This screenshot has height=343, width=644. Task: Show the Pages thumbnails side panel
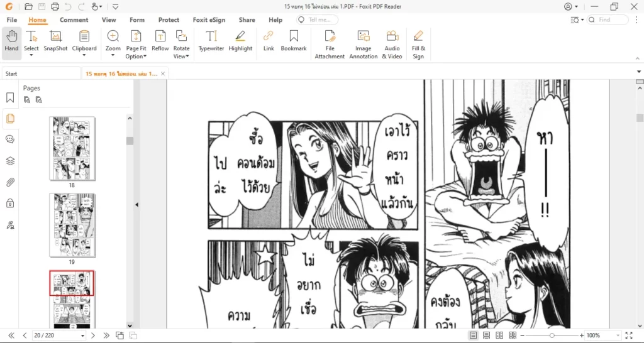click(10, 119)
